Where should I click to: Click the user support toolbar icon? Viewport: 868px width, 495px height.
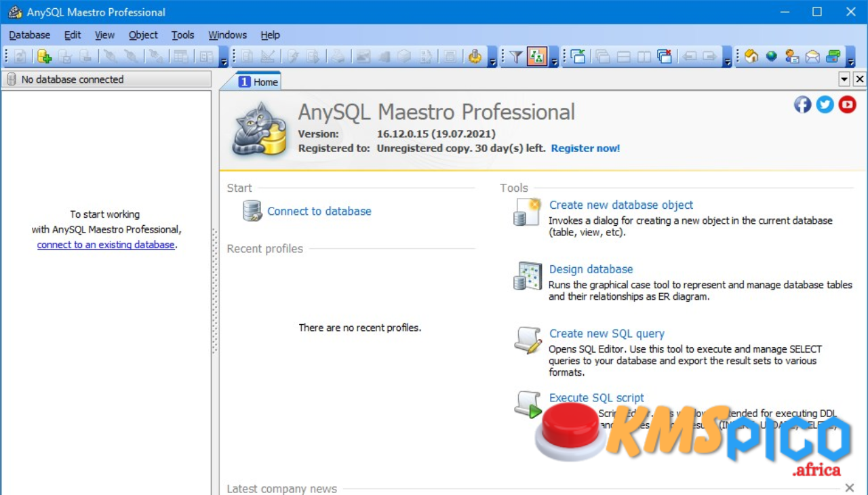[792, 57]
